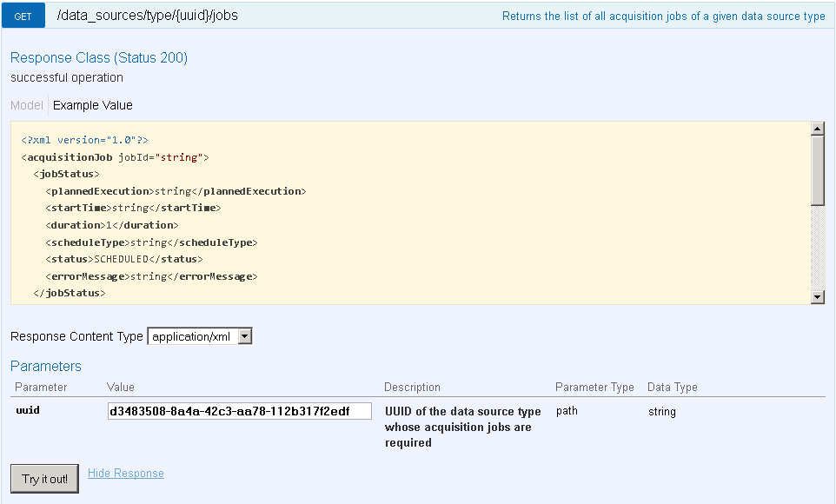Viewport: 836px width, 504px height.
Task: Open the Response Content Type dropdown
Action: pos(200,336)
